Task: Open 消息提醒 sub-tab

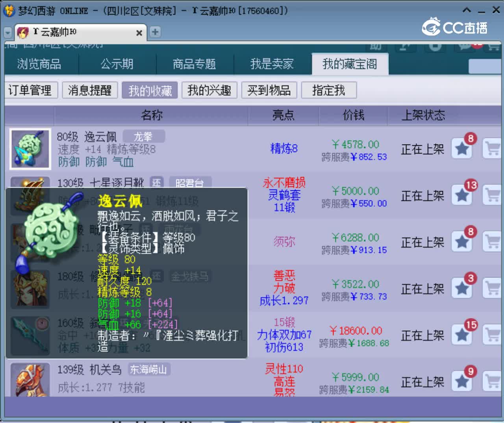Action: (x=90, y=90)
